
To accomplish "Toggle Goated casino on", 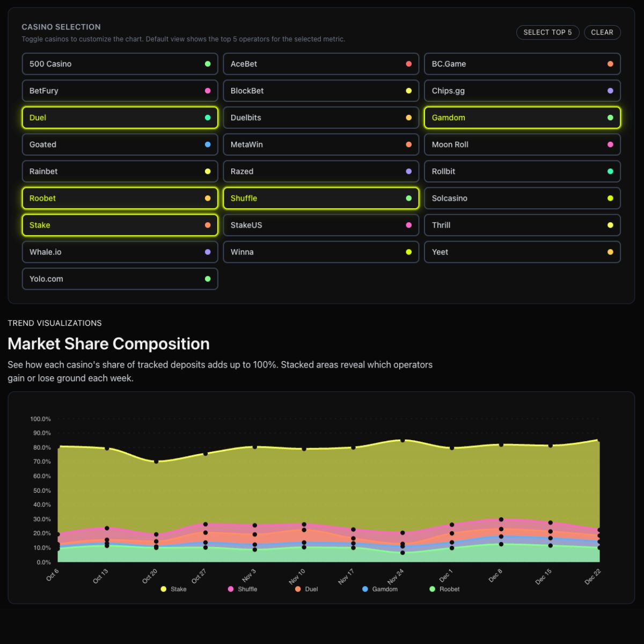I will tap(120, 144).
